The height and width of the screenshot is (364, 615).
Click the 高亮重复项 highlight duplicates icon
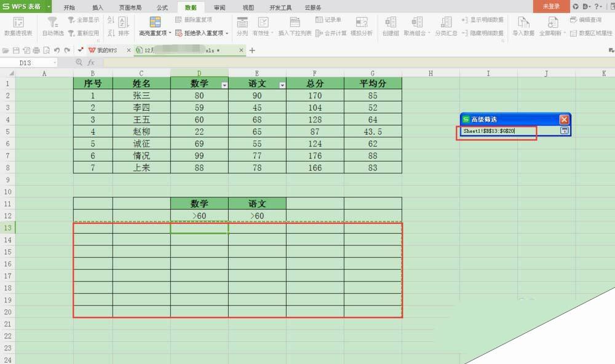[155, 22]
